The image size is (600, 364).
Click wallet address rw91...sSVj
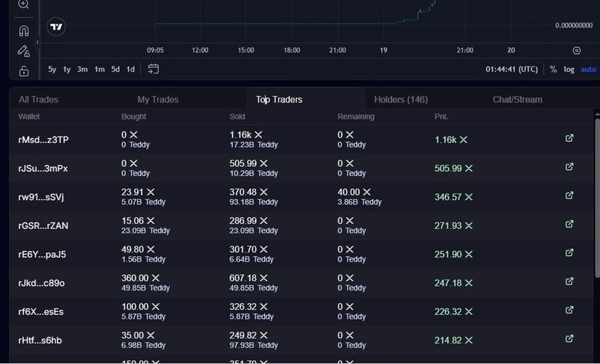[x=41, y=197]
